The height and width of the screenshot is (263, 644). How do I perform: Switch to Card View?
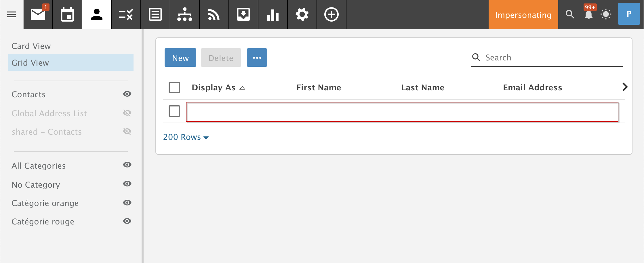31,46
